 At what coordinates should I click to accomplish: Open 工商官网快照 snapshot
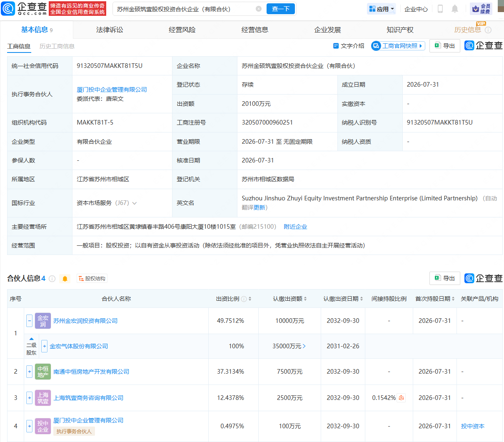coord(398,46)
